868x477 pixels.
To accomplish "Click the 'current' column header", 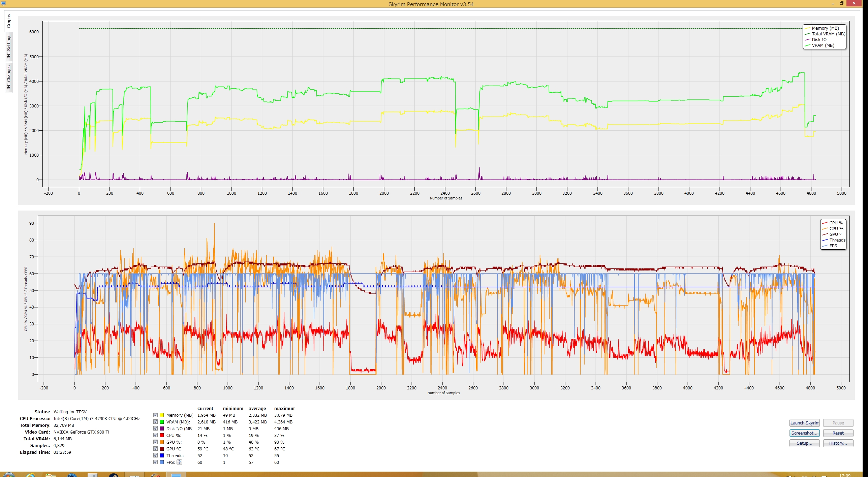I will pyautogui.click(x=205, y=408).
